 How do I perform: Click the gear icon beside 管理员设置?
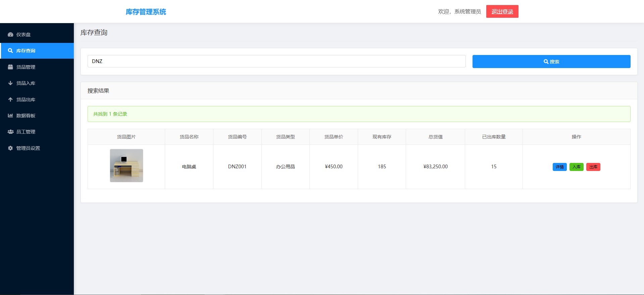[10, 148]
